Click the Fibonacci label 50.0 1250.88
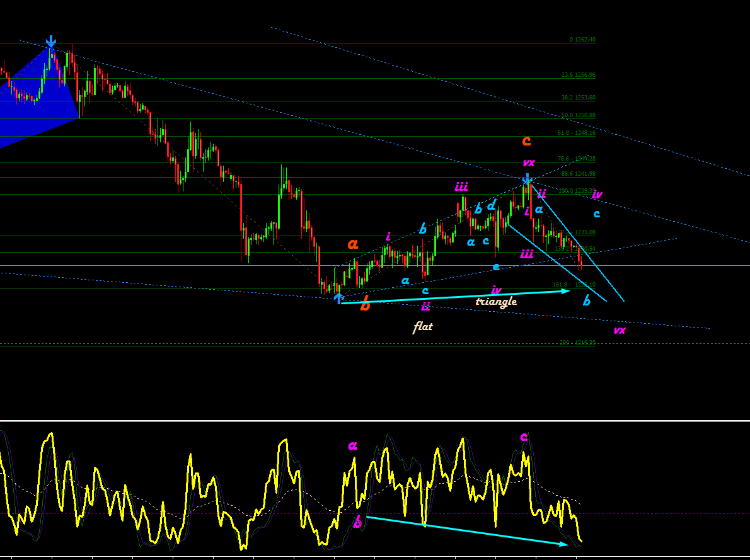Screen dimensions: 750x560 point(579,115)
